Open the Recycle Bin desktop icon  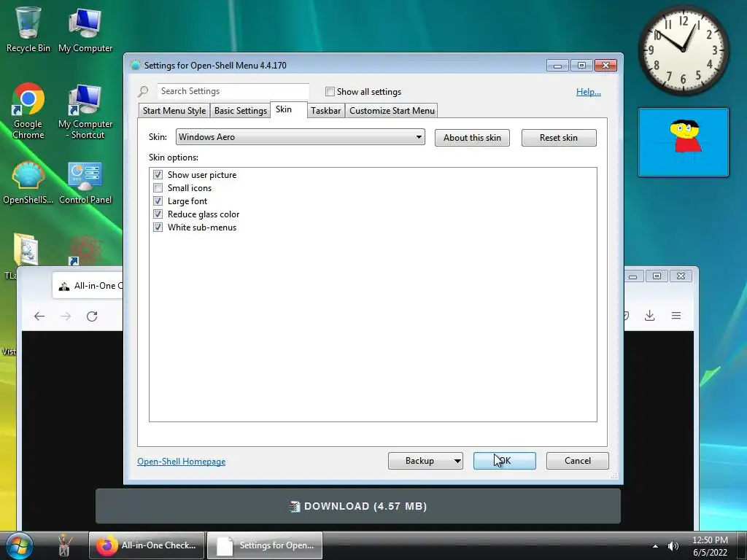tap(28, 28)
